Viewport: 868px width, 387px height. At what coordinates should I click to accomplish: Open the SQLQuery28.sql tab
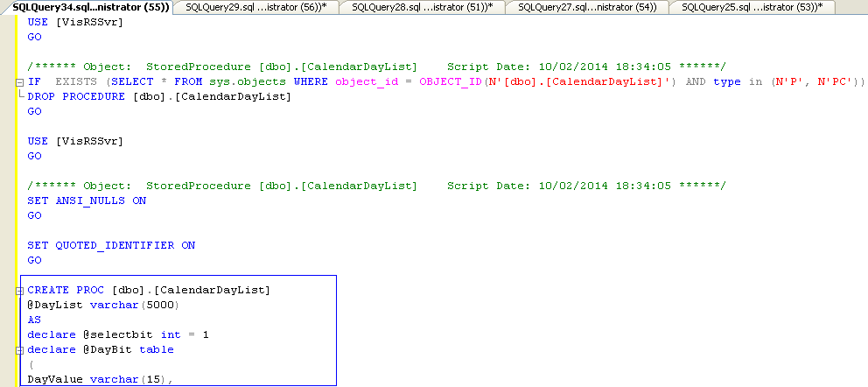tap(421, 7)
